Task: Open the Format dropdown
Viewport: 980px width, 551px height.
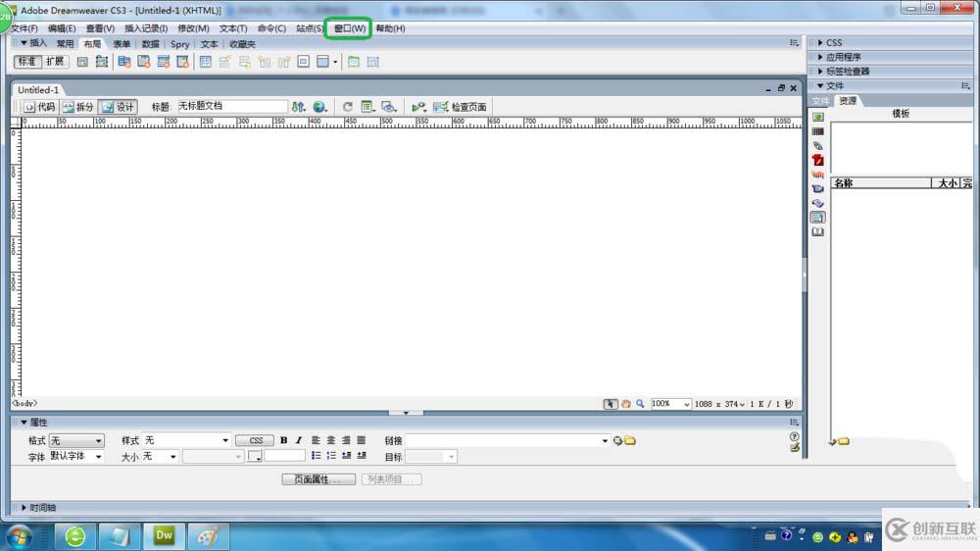Action: 76,441
